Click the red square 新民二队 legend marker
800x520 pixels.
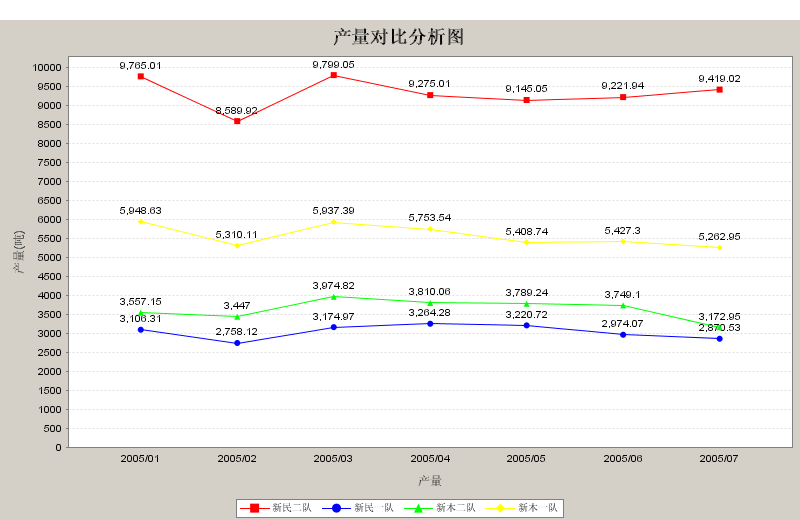pyautogui.click(x=254, y=508)
